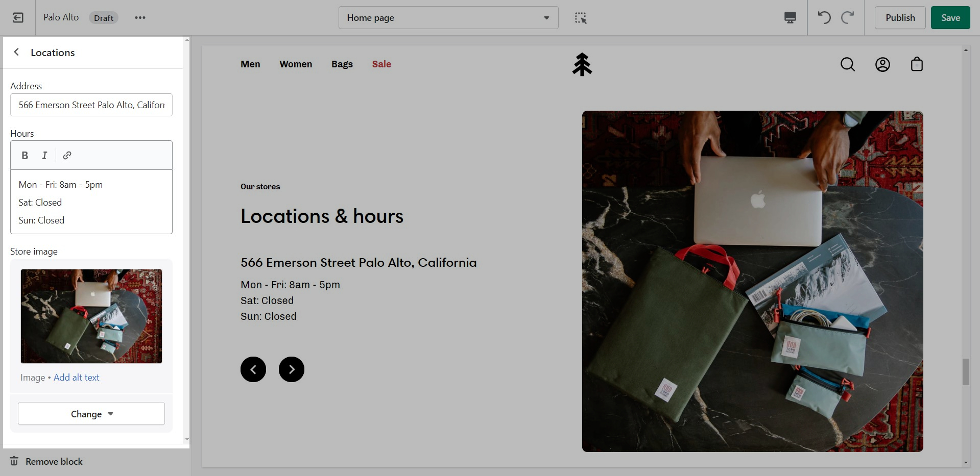Activate the section inspector selector icon

(x=581, y=18)
